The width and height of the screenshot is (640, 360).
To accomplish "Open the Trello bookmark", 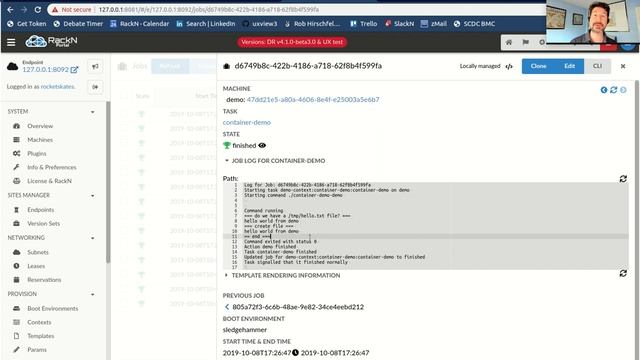I will [364, 24].
